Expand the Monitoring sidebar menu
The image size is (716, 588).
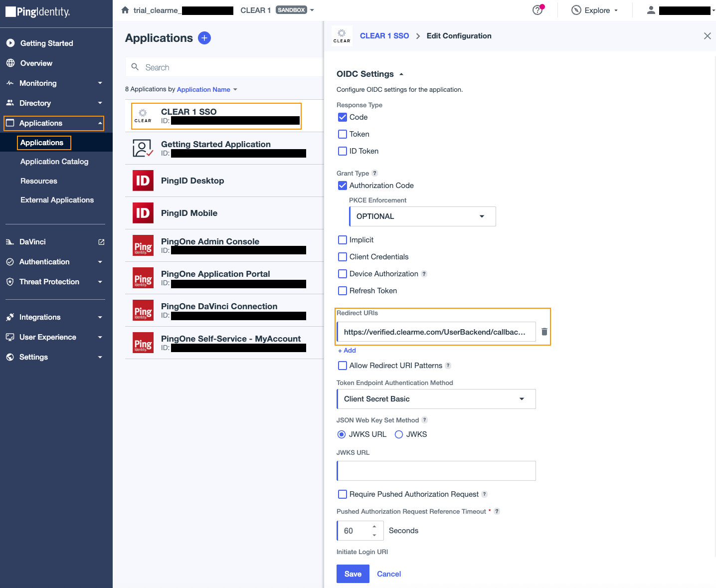[x=100, y=83]
